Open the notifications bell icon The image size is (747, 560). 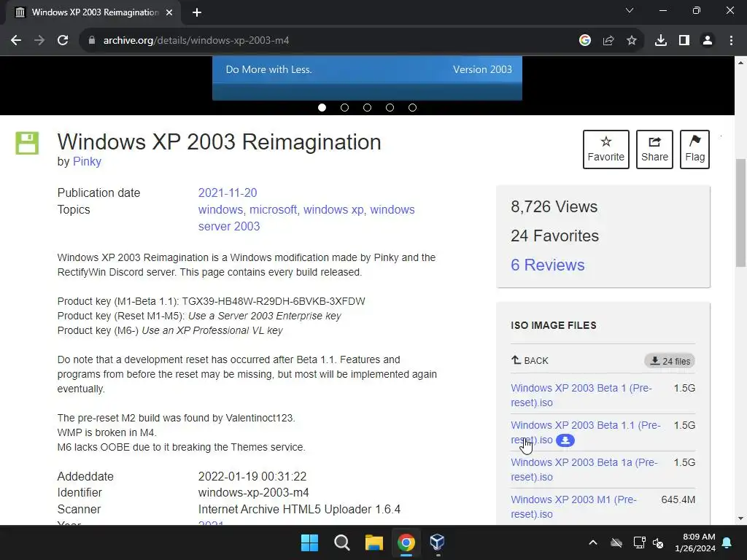pyautogui.click(x=727, y=542)
